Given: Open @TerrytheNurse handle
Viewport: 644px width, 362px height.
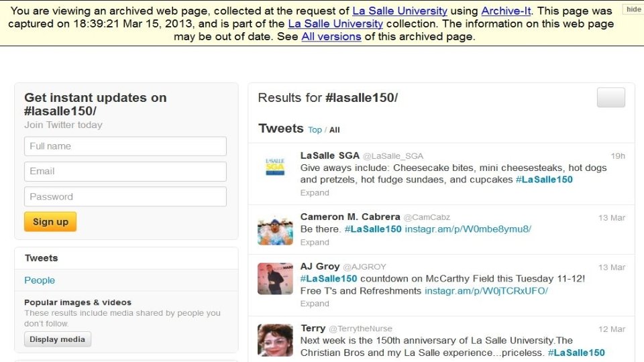Looking at the screenshot, I should [x=360, y=328].
